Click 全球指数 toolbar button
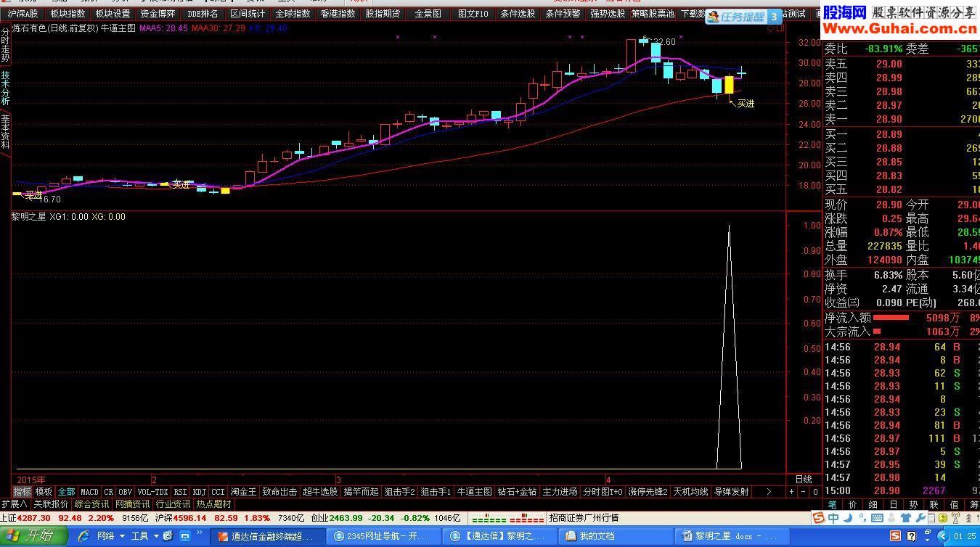 [x=293, y=14]
